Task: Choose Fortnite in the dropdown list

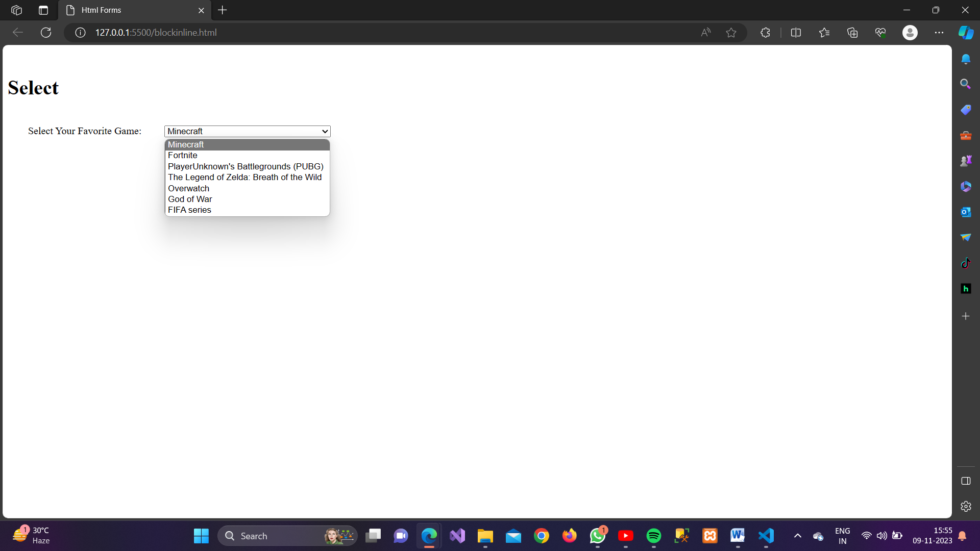Action: (x=247, y=156)
